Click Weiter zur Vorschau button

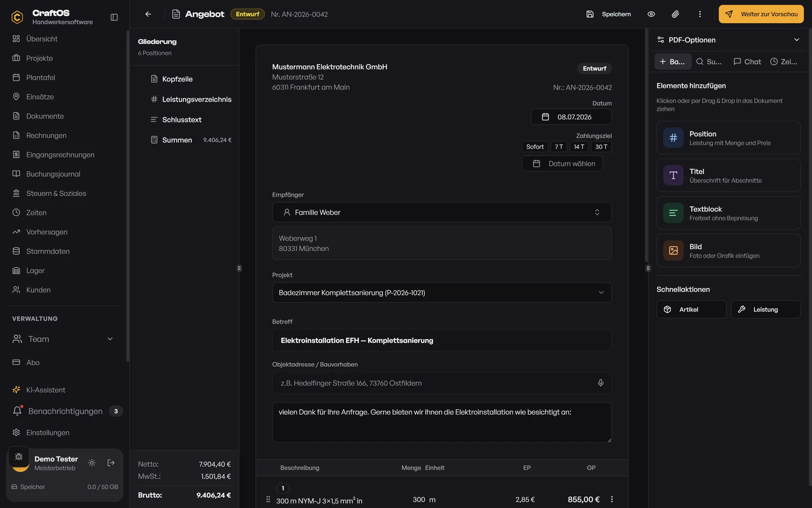[x=761, y=14]
